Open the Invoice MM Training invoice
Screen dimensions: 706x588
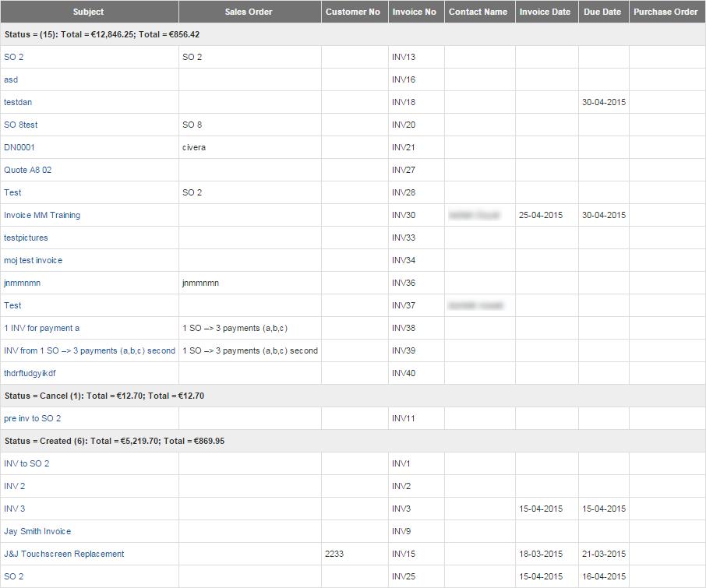pyautogui.click(x=42, y=215)
